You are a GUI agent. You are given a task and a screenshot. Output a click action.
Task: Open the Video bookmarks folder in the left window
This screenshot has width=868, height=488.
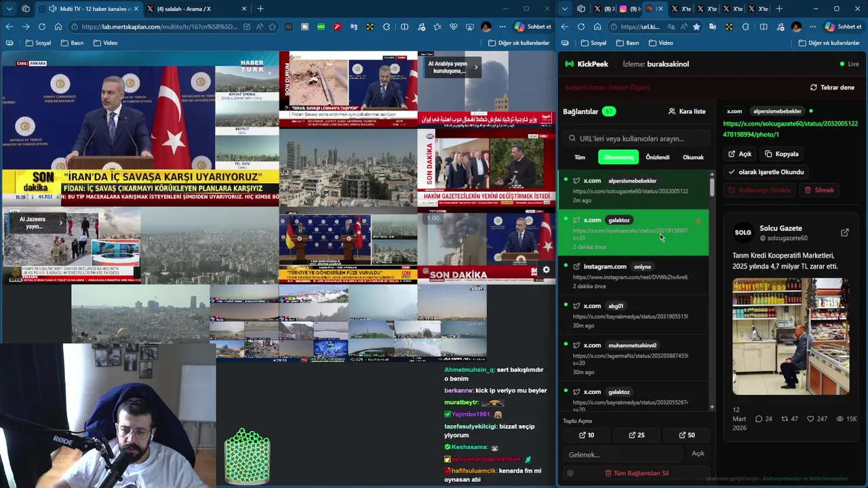pos(105,43)
